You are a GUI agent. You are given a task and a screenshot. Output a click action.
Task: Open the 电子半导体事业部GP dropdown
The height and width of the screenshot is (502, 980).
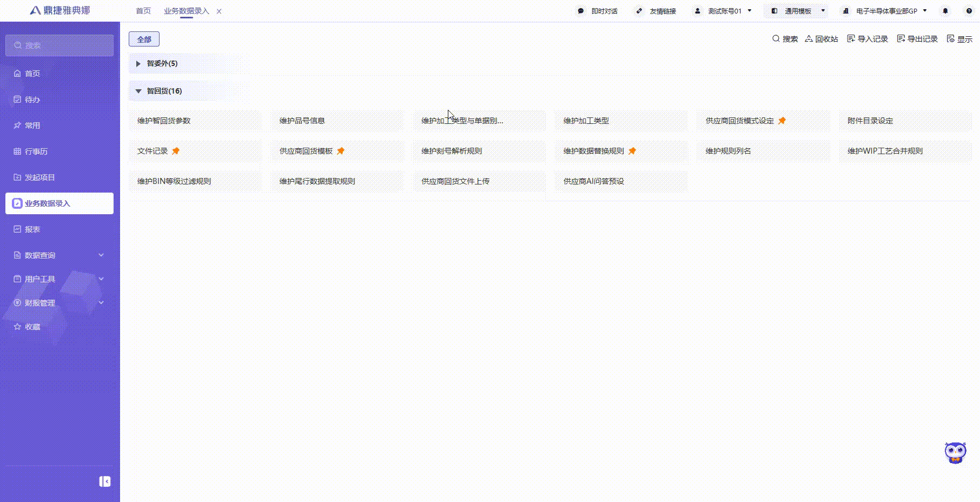(925, 10)
